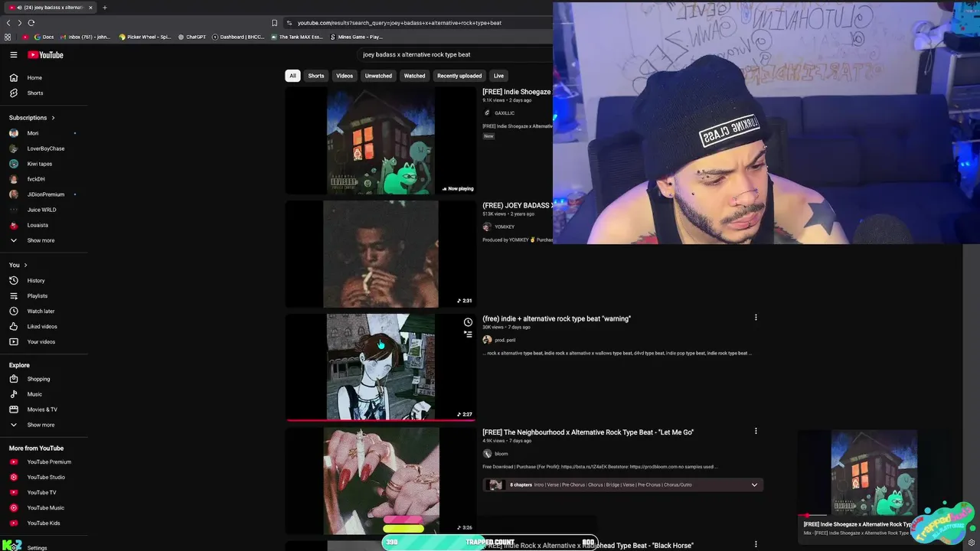The image size is (980, 551).
Task: Click the YouTube logo
Action: pos(46,55)
